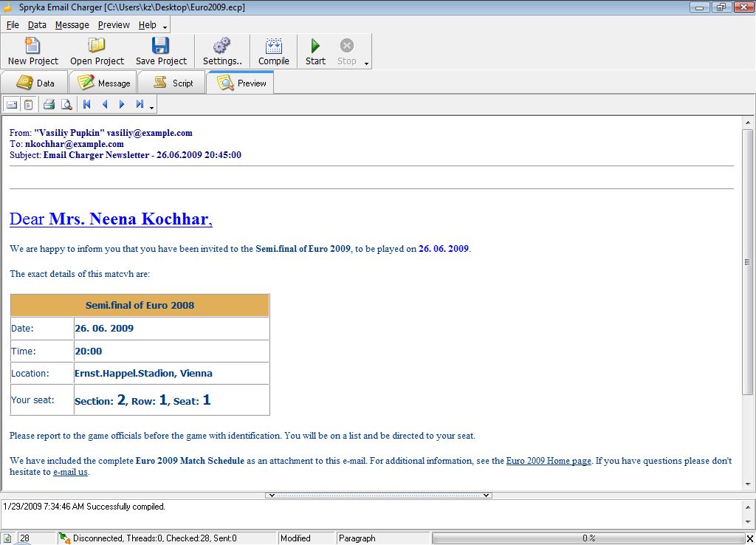The width and height of the screenshot is (756, 545).
Task: Click Modified status bar entry
Action: (295, 538)
